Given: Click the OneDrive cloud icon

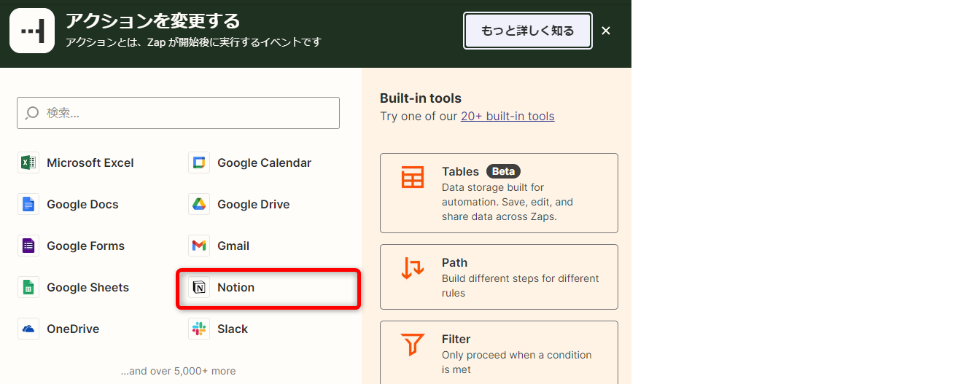Looking at the screenshot, I should [28, 329].
